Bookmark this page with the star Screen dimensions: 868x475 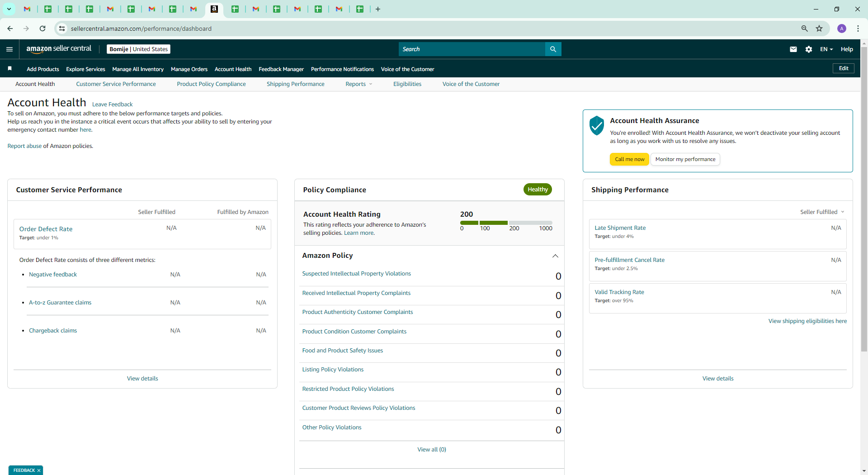pos(819,28)
